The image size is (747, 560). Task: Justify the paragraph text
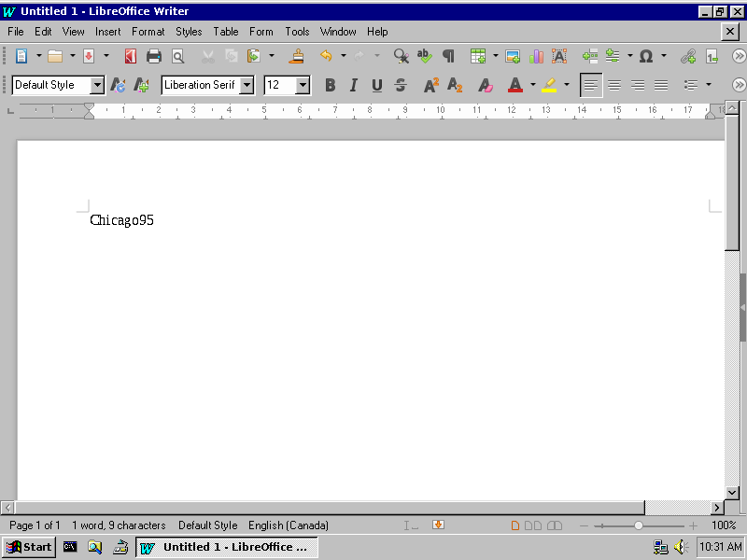click(661, 85)
